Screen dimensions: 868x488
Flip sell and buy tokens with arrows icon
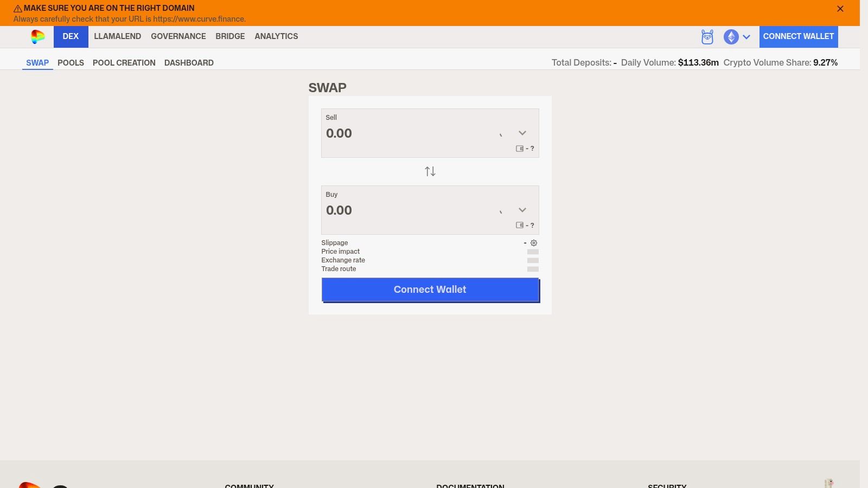(430, 172)
